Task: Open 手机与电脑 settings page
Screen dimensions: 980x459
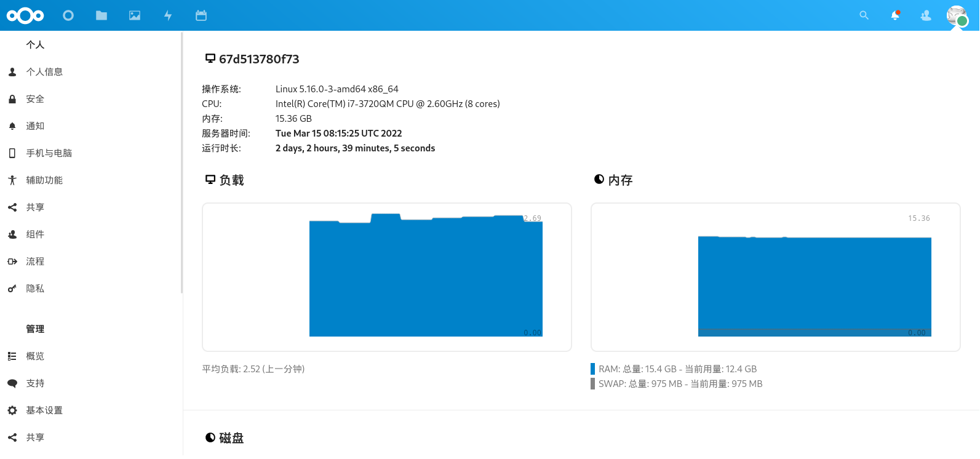Action: click(49, 153)
